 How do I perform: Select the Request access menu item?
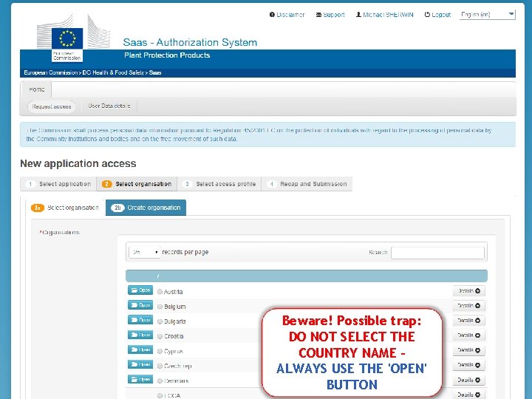pyautogui.click(x=52, y=106)
